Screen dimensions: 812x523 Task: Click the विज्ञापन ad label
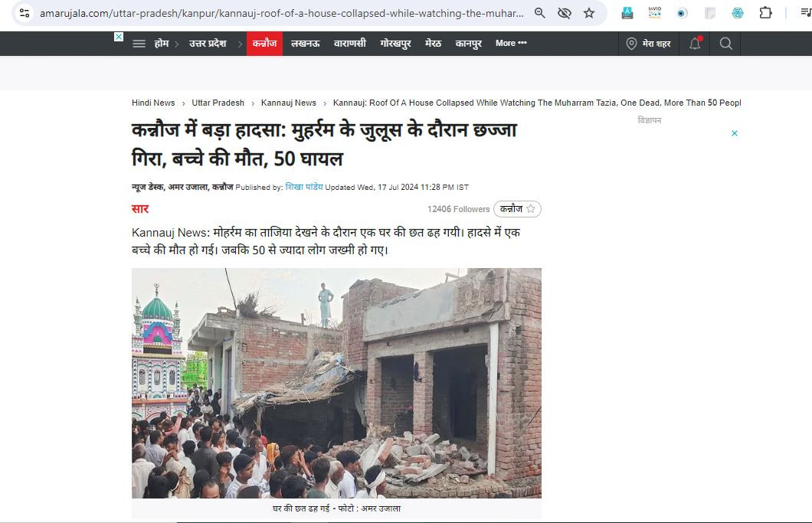click(x=650, y=120)
